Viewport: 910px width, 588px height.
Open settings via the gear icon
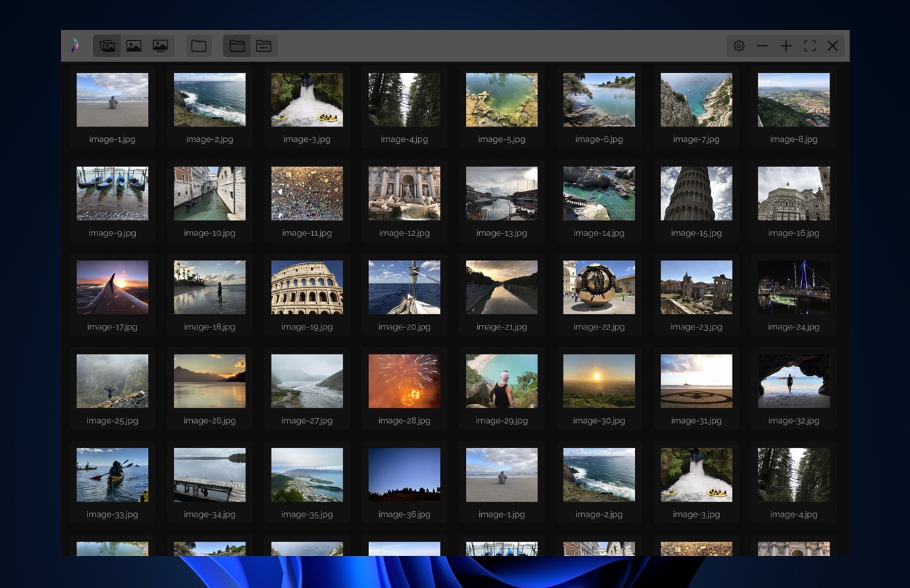739,46
